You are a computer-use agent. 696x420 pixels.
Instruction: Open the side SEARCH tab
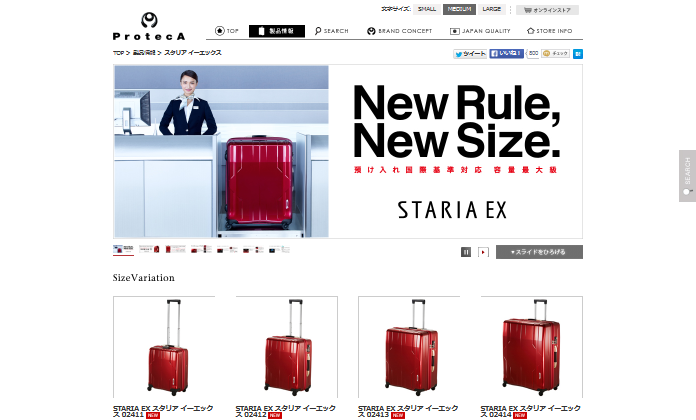click(x=687, y=176)
